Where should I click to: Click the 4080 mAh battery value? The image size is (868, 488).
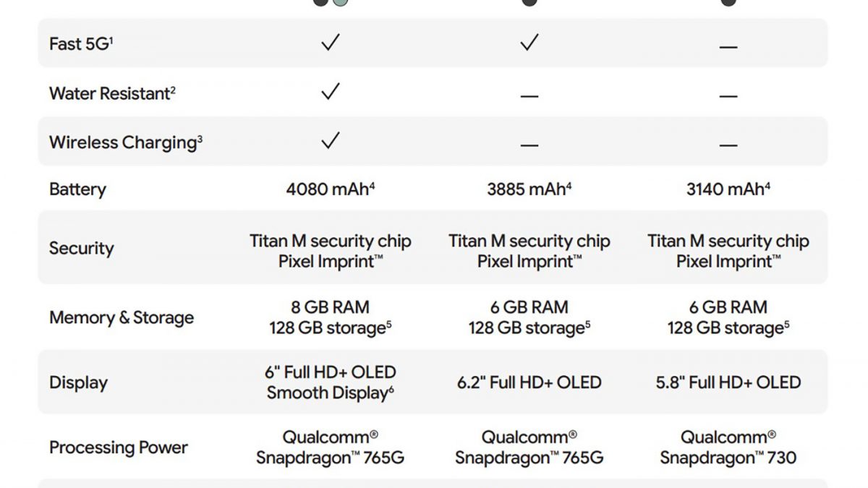point(331,189)
